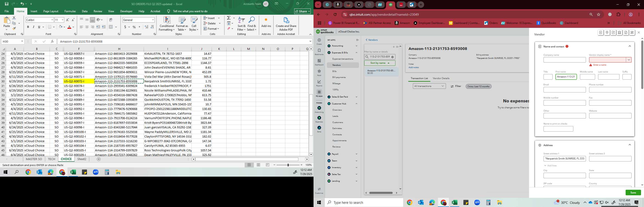Open the All transactions dropdown
The width and height of the screenshot is (644, 207).
(429, 86)
